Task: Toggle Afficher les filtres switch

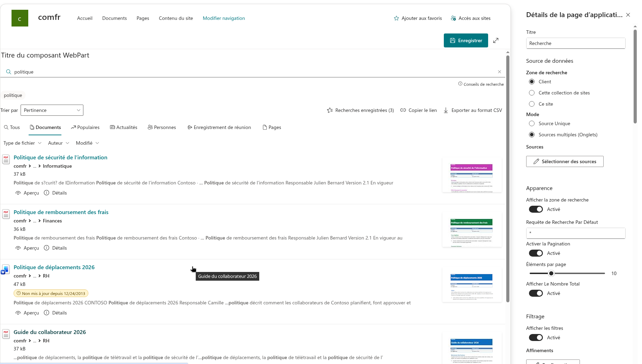Action: (536, 338)
